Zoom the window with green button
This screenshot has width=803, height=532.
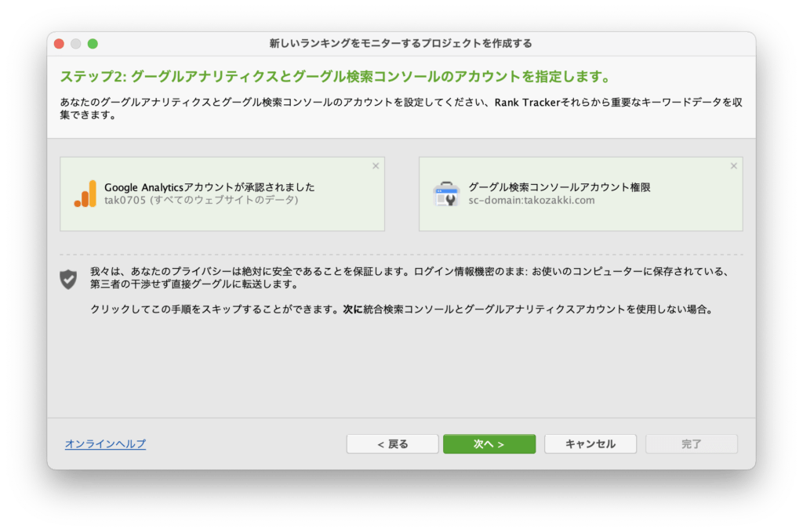pos(93,44)
